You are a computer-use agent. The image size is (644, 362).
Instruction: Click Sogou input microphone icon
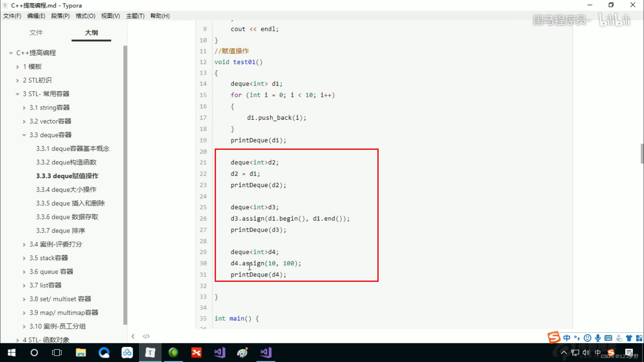(598, 338)
